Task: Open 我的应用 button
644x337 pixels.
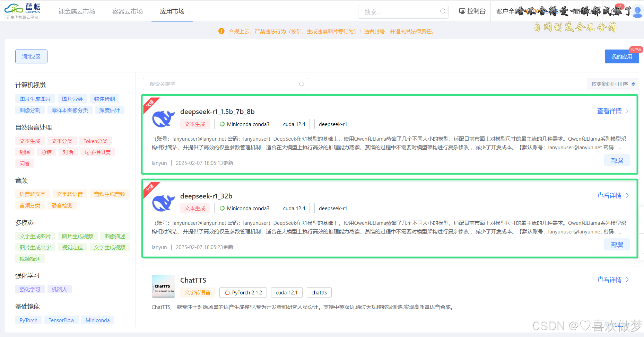Action: coord(622,56)
